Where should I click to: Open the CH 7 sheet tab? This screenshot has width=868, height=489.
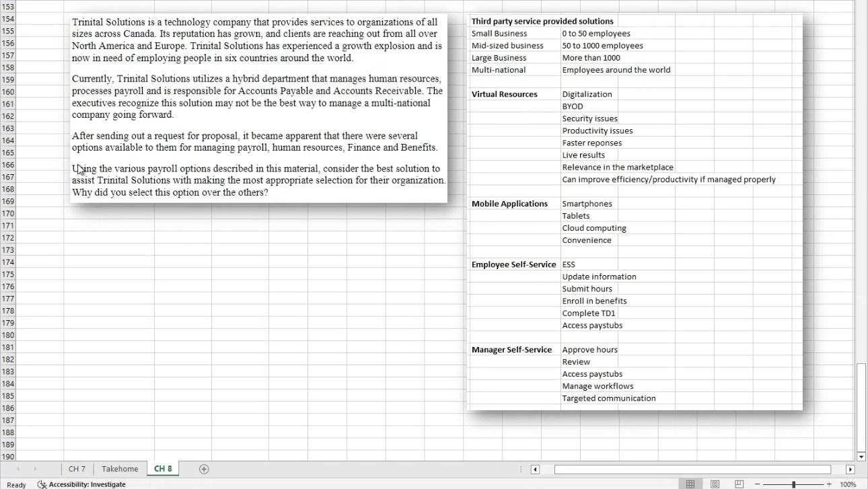77,469
